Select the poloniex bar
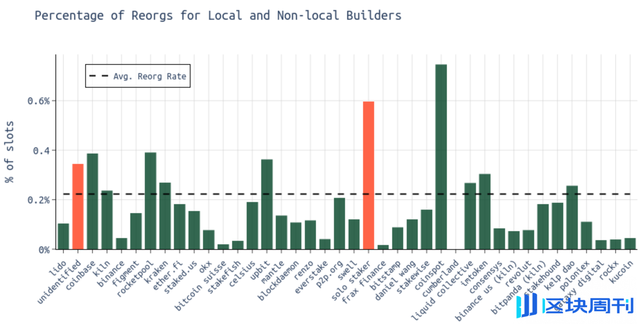644x324 pixels. tap(586, 236)
